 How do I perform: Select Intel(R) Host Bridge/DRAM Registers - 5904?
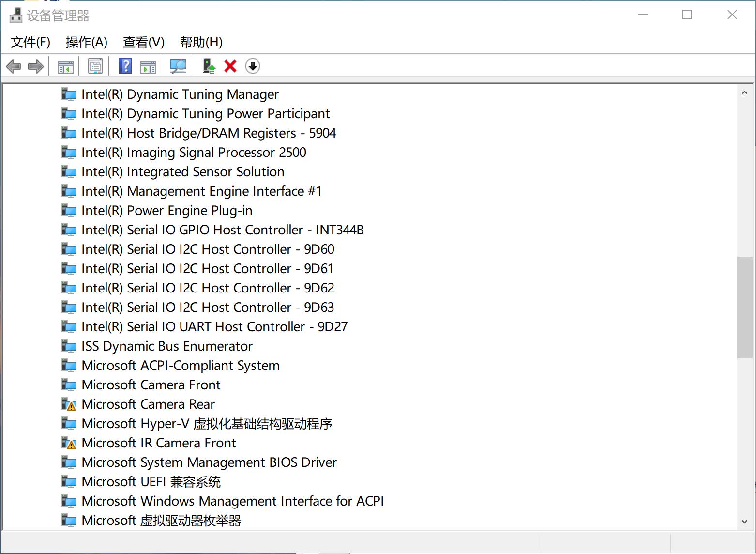click(x=209, y=133)
